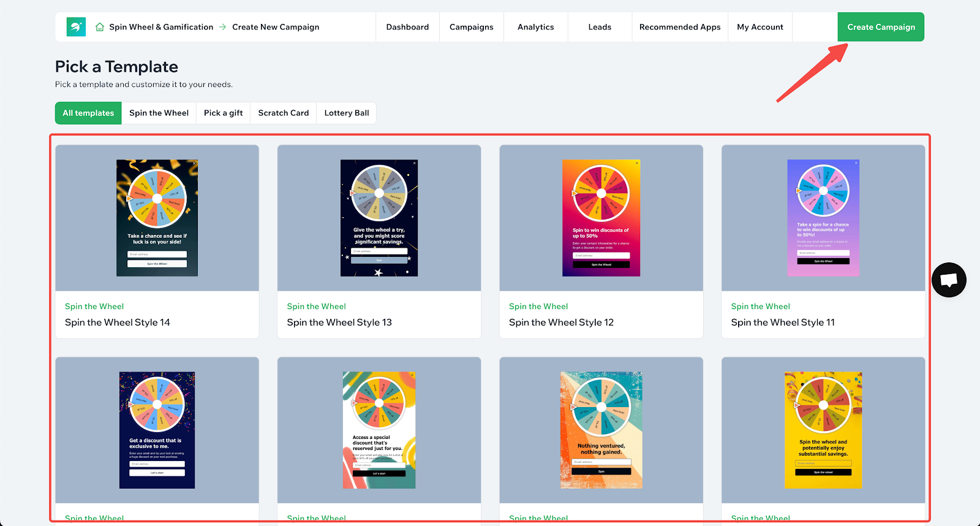Click category label above Style 11 title

[x=761, y=307]
